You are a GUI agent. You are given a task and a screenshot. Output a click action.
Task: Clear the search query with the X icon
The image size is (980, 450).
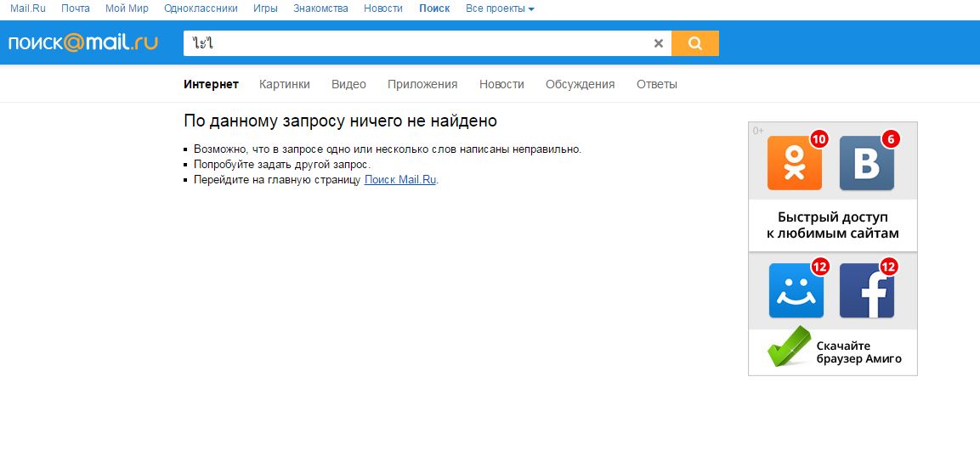click(658, 43)
